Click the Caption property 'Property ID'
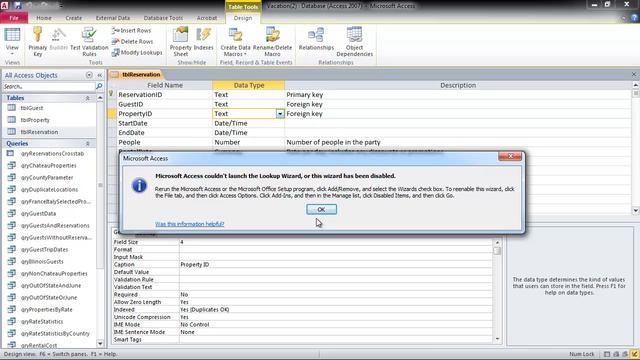This screenshot has width=640, height=360. [x=336, y=264]
